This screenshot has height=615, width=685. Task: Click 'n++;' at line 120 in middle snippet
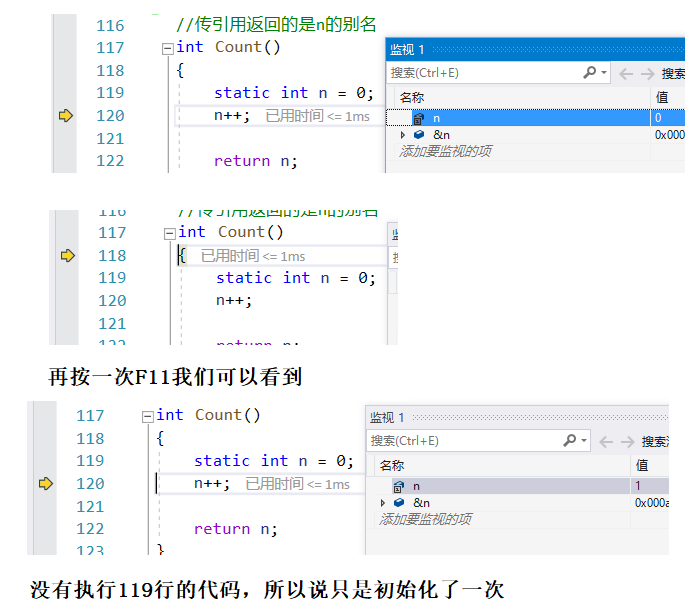(234, 301)
